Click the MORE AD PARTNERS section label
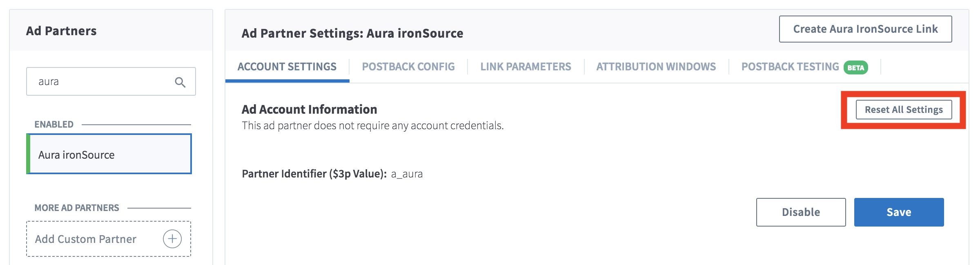The height and width of the screenshot is (265, 980). click(x=77, y=208)
